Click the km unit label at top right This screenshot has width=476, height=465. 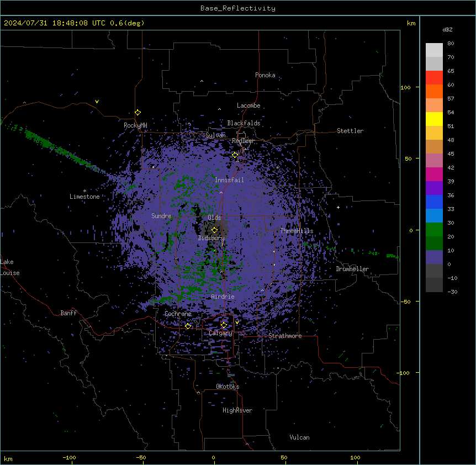(411, 23)
